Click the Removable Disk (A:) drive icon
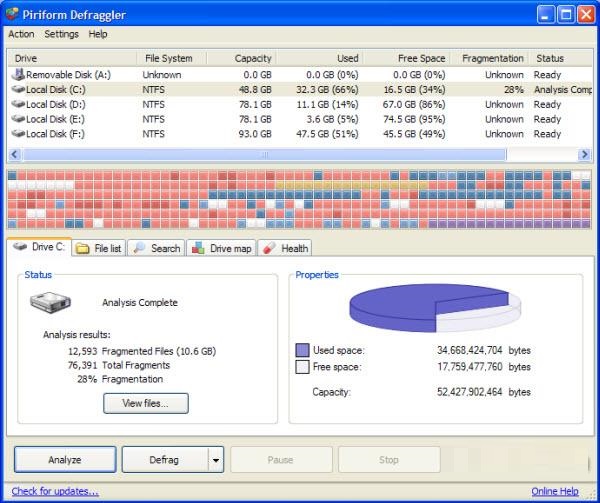The height and width of the screenshot is (503, 600). [19, 75]
